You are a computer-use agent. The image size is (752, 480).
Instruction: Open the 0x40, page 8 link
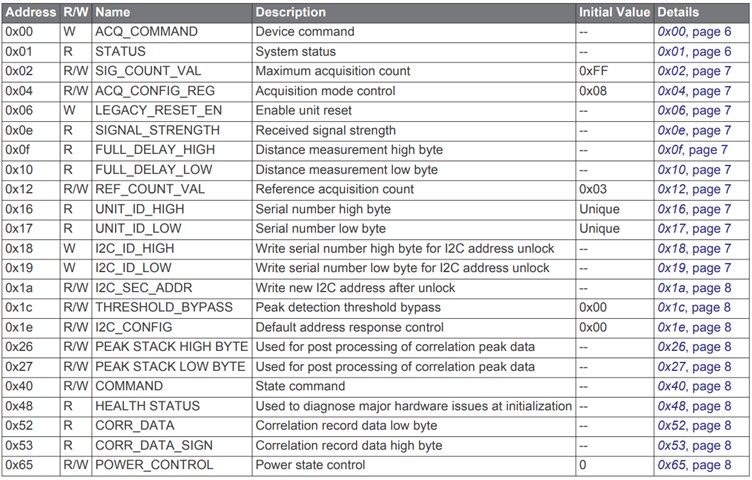[694, 386]
